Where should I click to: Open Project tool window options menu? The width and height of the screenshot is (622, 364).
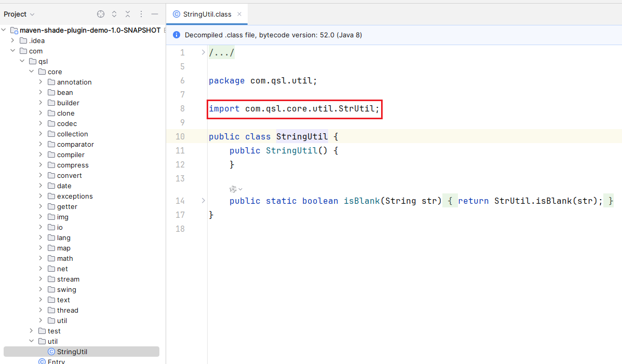(x=141, y=14)
